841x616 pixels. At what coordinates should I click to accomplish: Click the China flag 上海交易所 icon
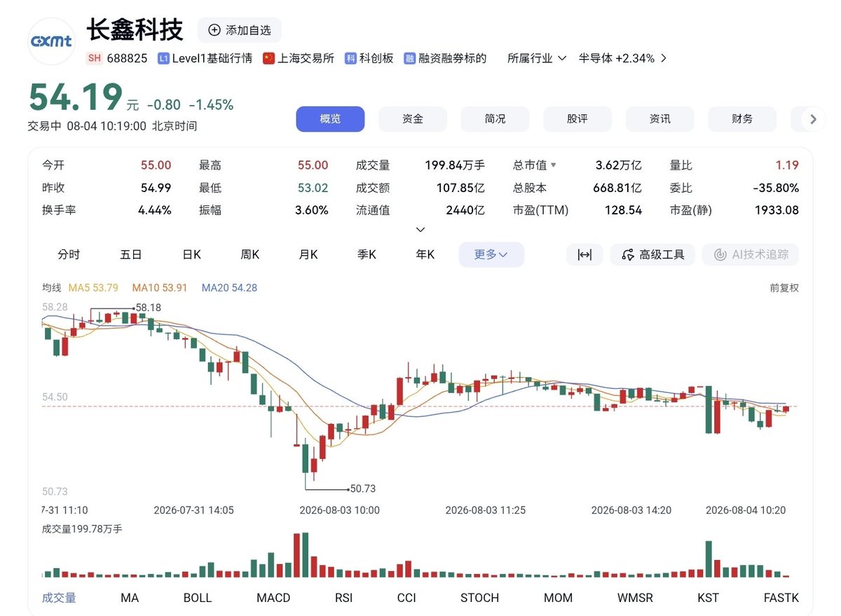pos(268,58)
